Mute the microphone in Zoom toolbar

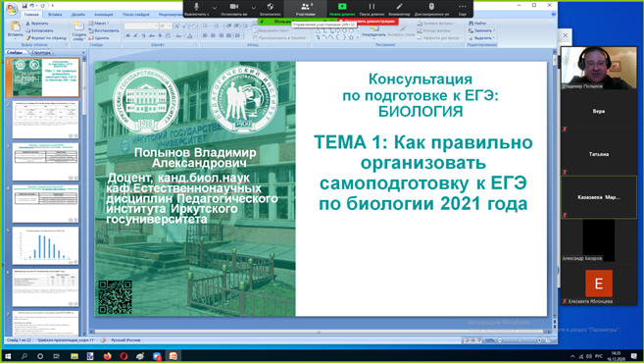click(x=196, y=7)
